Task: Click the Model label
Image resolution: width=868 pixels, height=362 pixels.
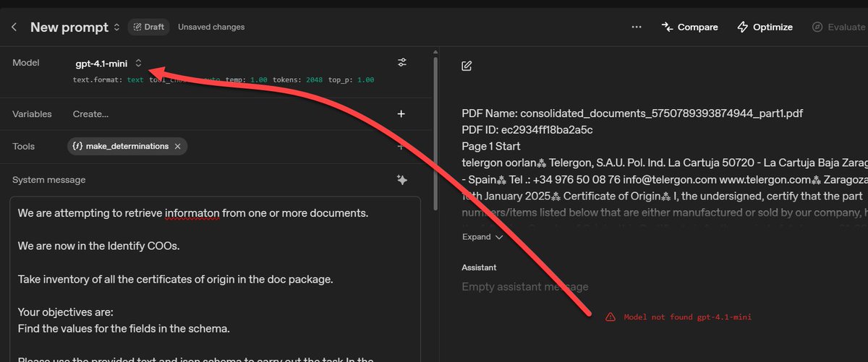Action: point(26,63)
